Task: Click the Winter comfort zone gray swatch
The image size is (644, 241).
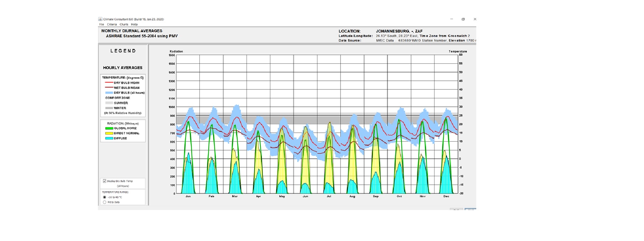Action: (x=109, y=108)
